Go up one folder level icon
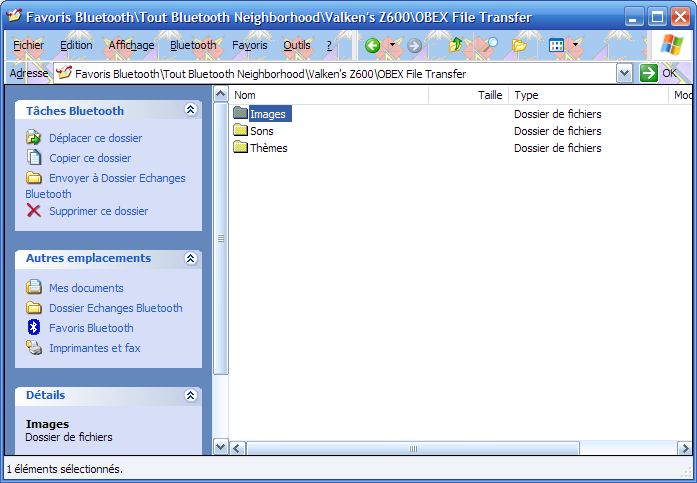This screenshot has width=697, height=483. (455, 45)
